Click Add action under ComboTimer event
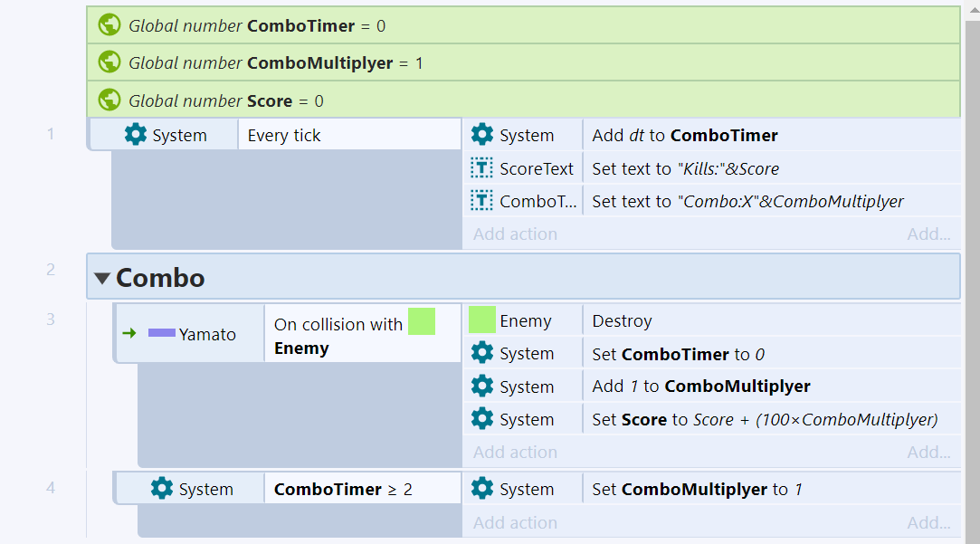 [515, 523]
